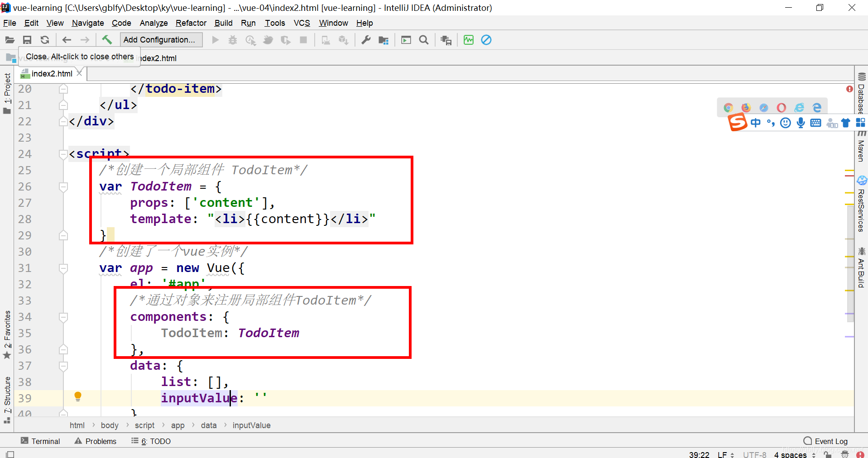Navigate forward with the right arrow
The height and width of the screenshot is (458, 868).
coord(85,40)
